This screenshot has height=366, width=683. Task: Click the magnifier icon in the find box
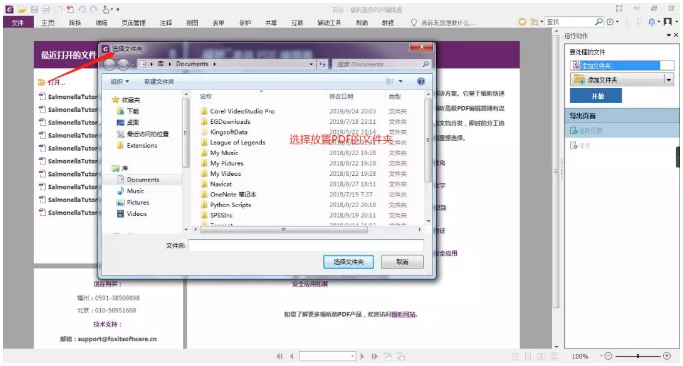click(599, 21)
